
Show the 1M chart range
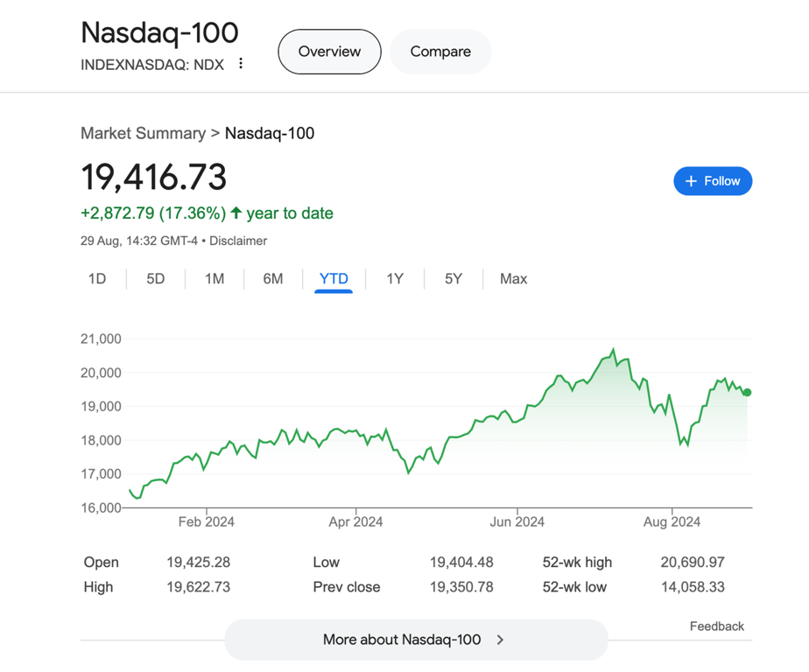point(215,279)
